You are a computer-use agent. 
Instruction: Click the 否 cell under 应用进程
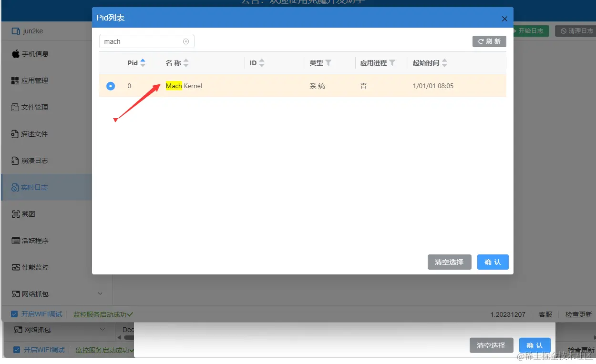tap(364, 86)
